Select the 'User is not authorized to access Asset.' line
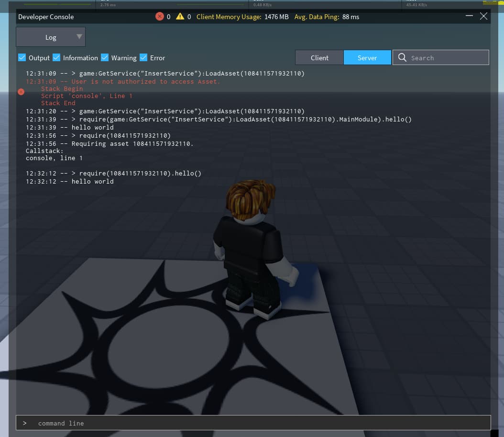The width and height of the screenshot is (504, 437). [123, 82]
